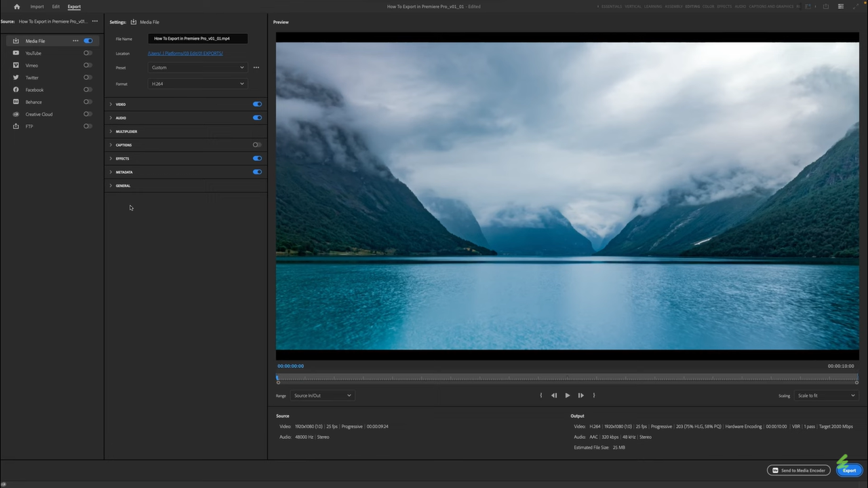The height and width of the screenshot is (488, 868).
Task: Open the Workspaces panel menu icon
Action: pyautogui.click(x=809, y=7)
